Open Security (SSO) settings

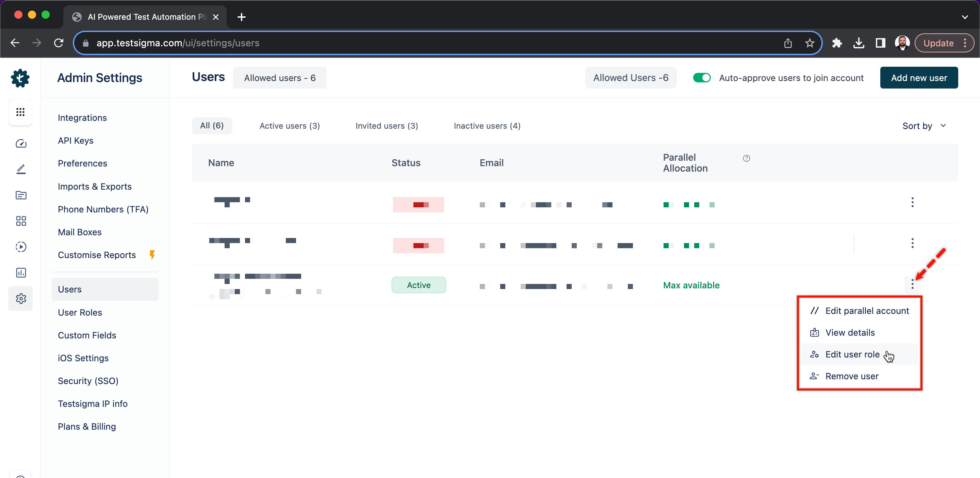[x=88, y=381]
